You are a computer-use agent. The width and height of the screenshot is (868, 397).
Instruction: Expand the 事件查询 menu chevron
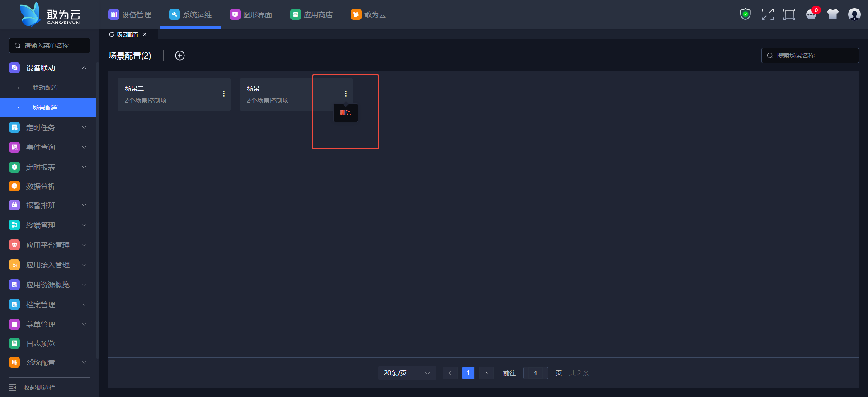[84, 147]
